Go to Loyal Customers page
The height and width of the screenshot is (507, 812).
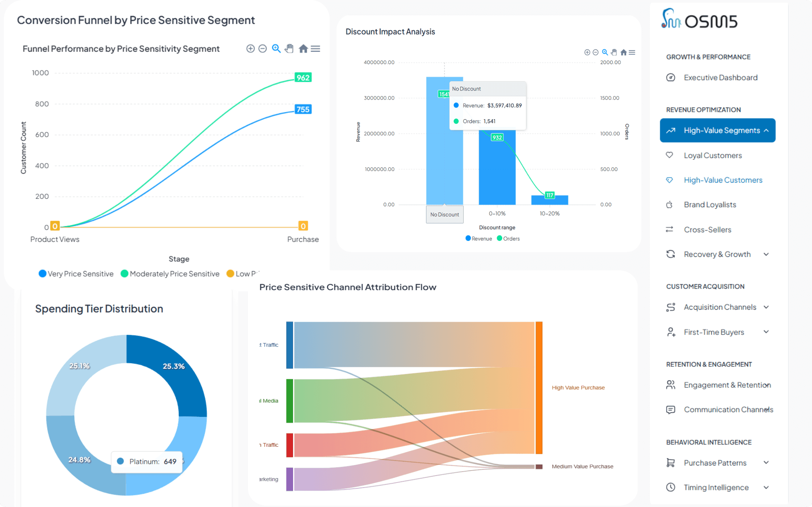point(712,155)
